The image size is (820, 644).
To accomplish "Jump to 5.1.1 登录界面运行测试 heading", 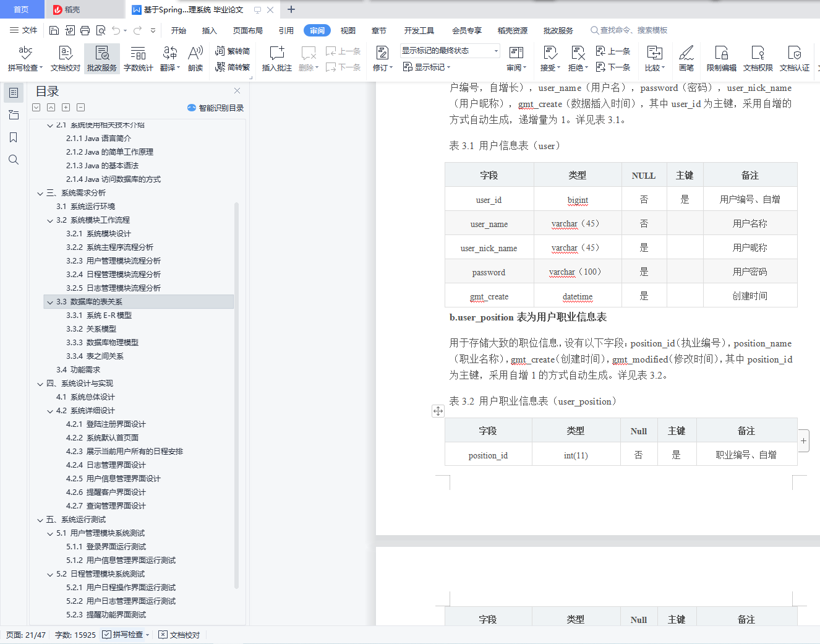I will point(106,547).
